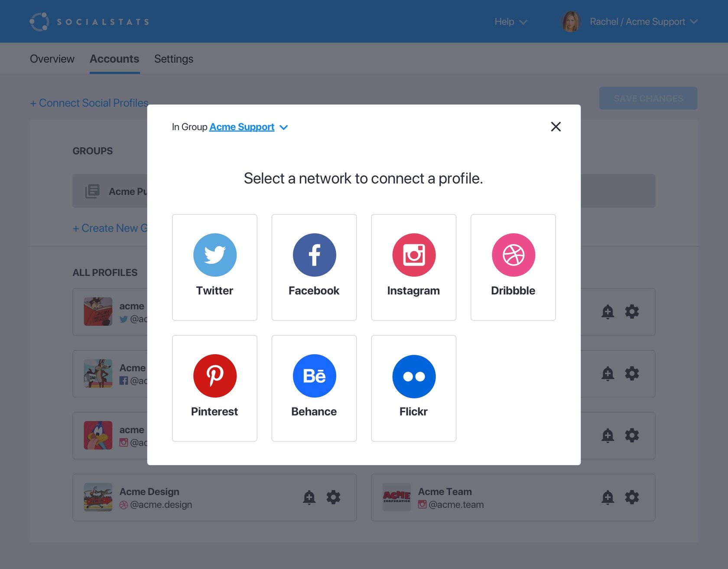This screenshot has width=728, height=569.
Task: Toggle notification bell for Acme Design
Action: 309,497
